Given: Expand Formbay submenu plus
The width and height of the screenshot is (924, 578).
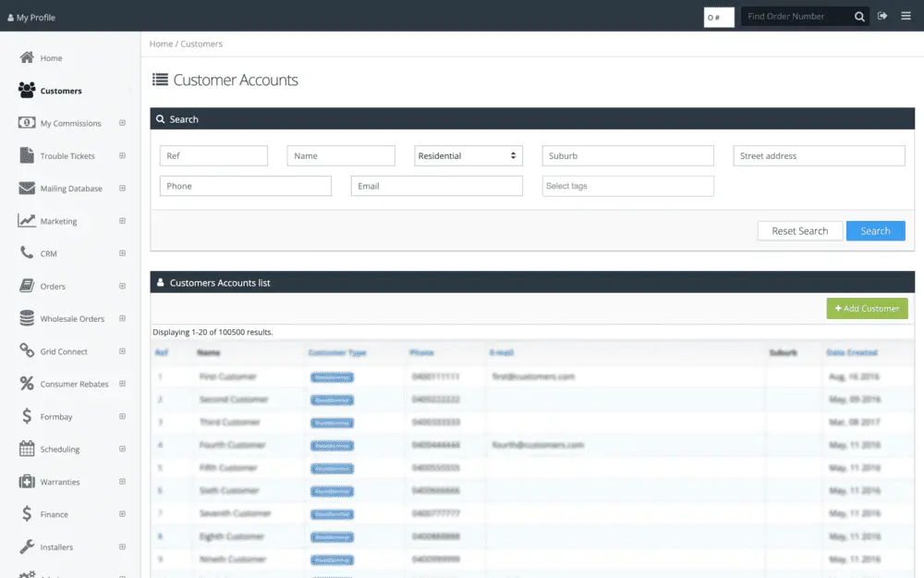Looking at the screenshot, I should pos(122,416).
